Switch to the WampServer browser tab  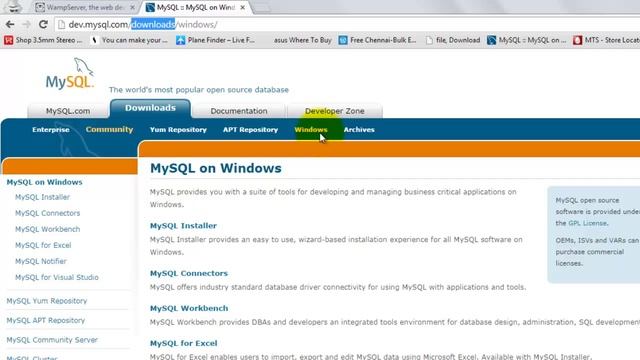tap(85, 7)
